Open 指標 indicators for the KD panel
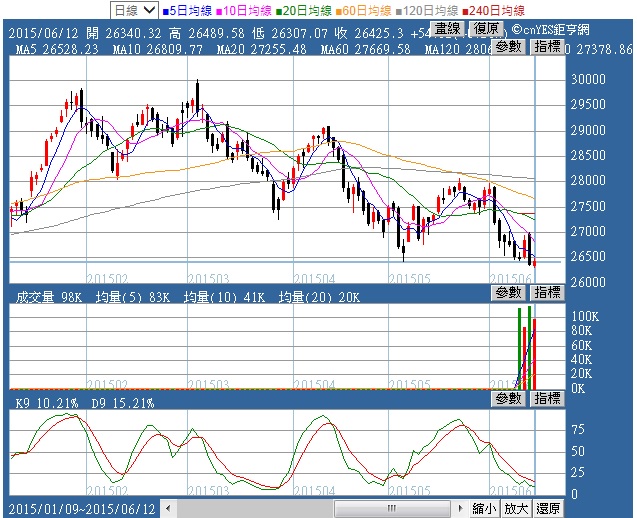 point(546,398)
